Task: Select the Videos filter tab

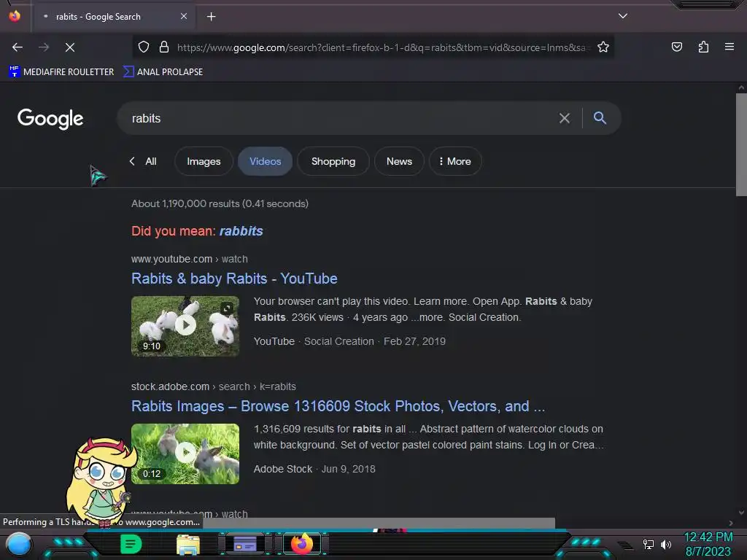Action: tap(266, 161)
